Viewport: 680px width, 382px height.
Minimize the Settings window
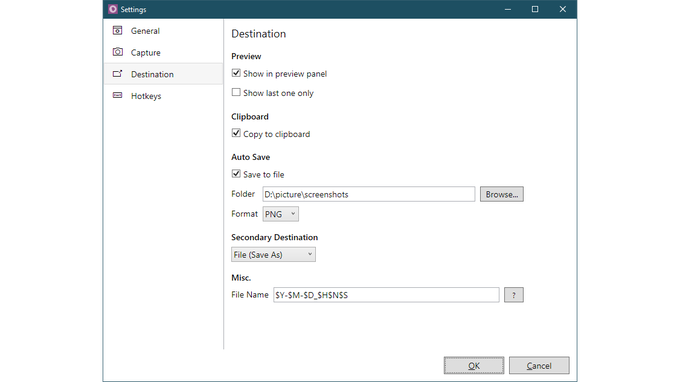[508, 9]
